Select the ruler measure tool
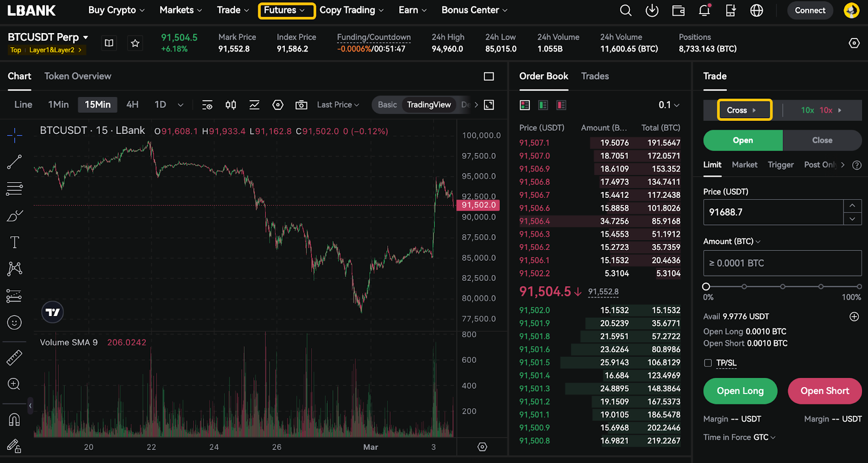This screenshot has height=463, width=868. point(15,357)
